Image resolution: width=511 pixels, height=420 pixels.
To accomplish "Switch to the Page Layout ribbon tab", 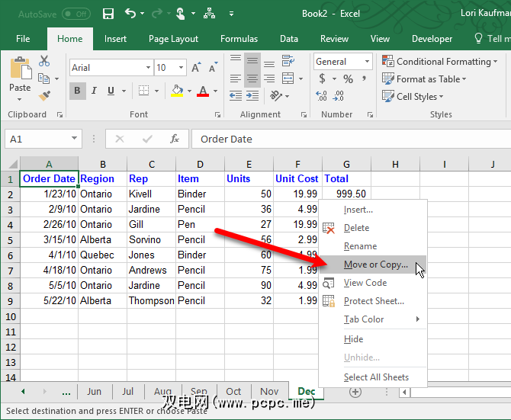I will point(173,39).
